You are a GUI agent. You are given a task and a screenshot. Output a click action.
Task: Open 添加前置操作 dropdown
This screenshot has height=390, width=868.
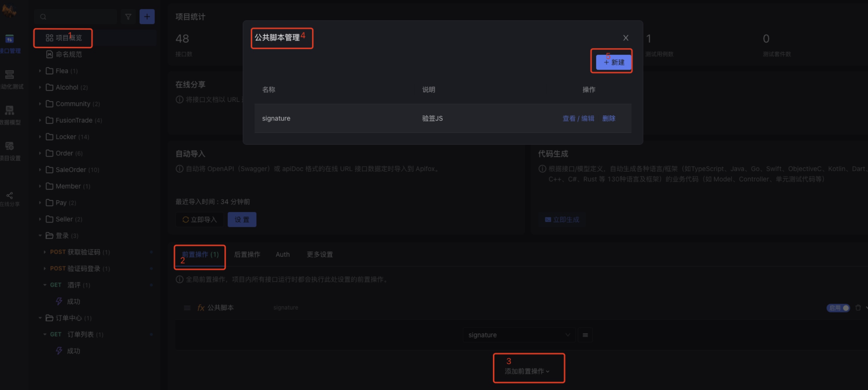coord(527,371)
